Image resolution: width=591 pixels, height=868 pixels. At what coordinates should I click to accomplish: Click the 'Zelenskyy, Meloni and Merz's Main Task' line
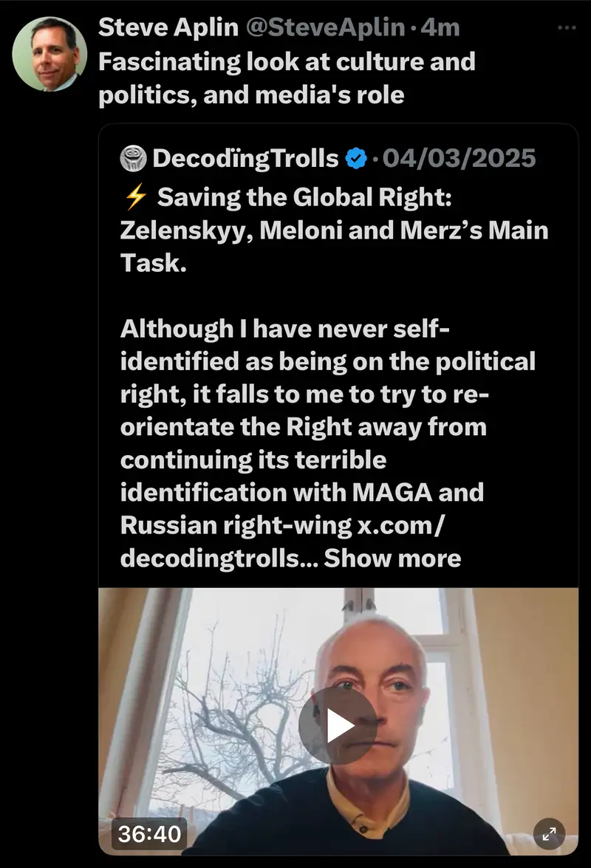(333, 230)
